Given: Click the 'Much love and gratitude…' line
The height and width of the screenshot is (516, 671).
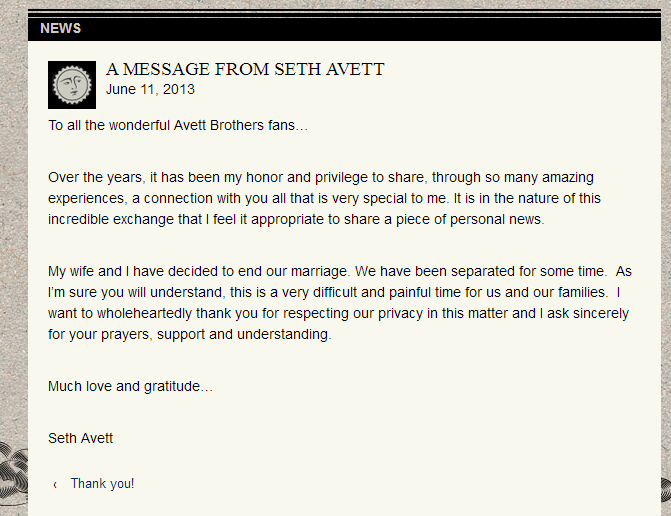Looking at the screenshot, I should tap(131, 386).
